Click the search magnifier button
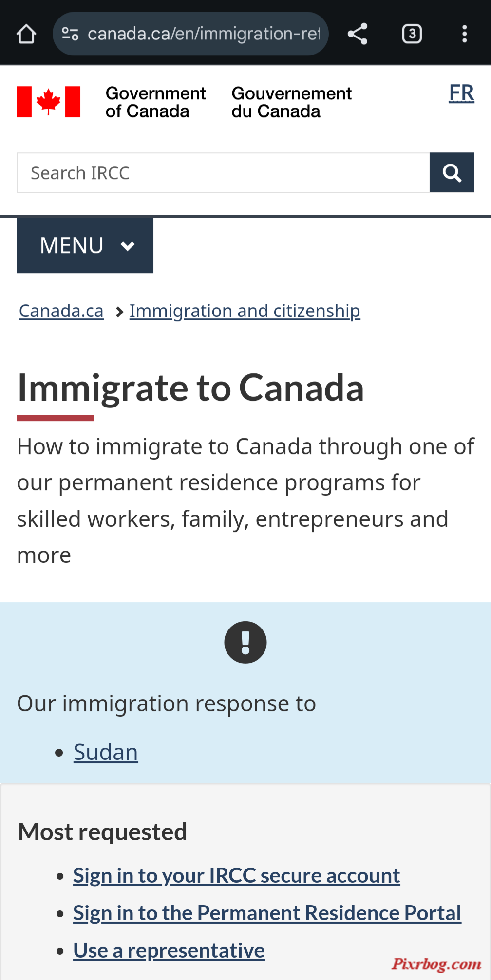Screen dimensions: 491x980 point(452,173)
